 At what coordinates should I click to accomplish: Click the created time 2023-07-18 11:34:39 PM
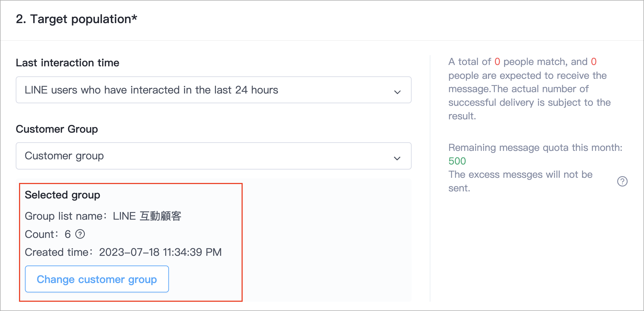[160, 252]
